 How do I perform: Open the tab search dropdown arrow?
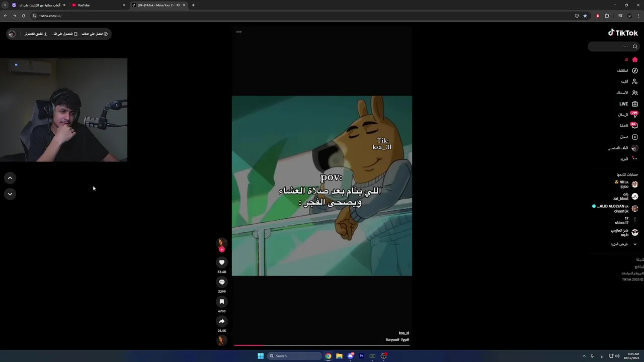[x=5, y=5]
